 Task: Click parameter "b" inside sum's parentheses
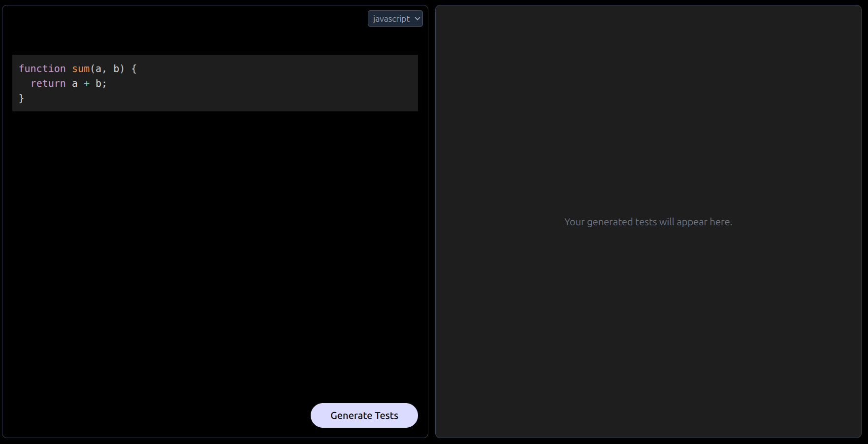click(116, 69)
